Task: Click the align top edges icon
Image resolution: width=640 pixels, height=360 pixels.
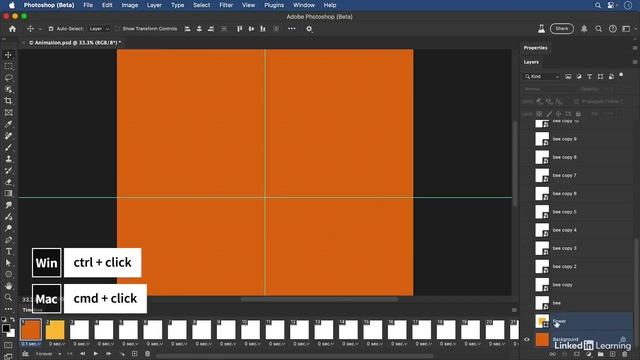Action: click(240, 29)
